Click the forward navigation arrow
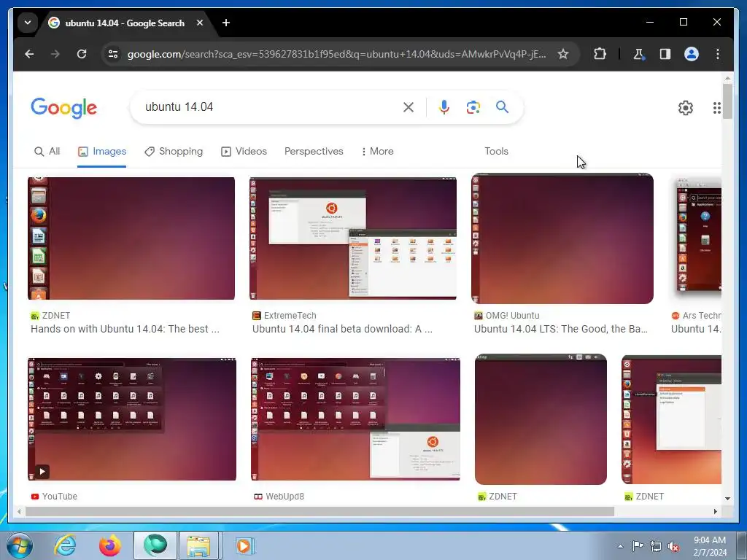The image size is (747, 560). 55,54
